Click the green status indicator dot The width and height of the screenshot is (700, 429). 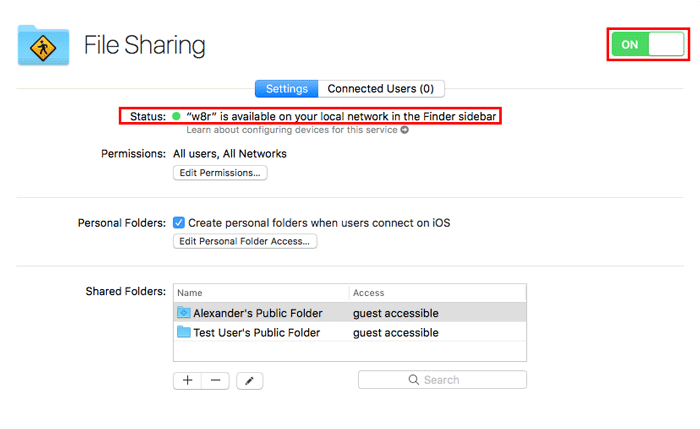click(x=176, y=117)
